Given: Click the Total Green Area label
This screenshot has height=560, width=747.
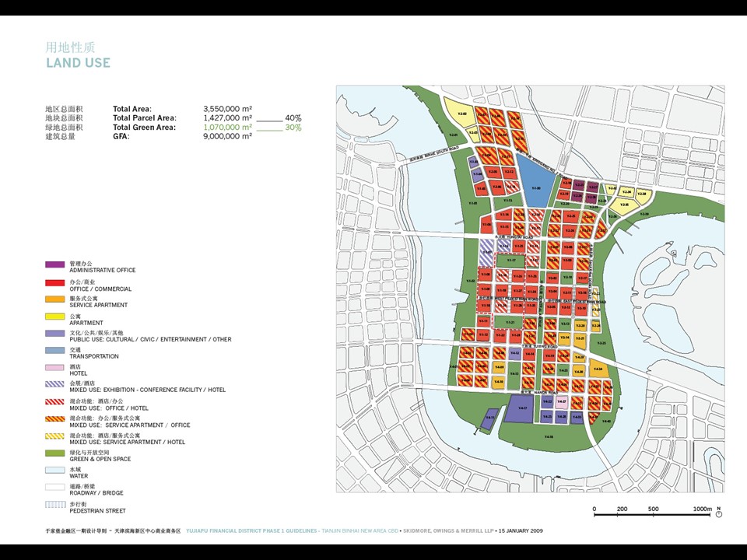Looking at the screenshot, I should pyautogui.click(x=144, y=127).
